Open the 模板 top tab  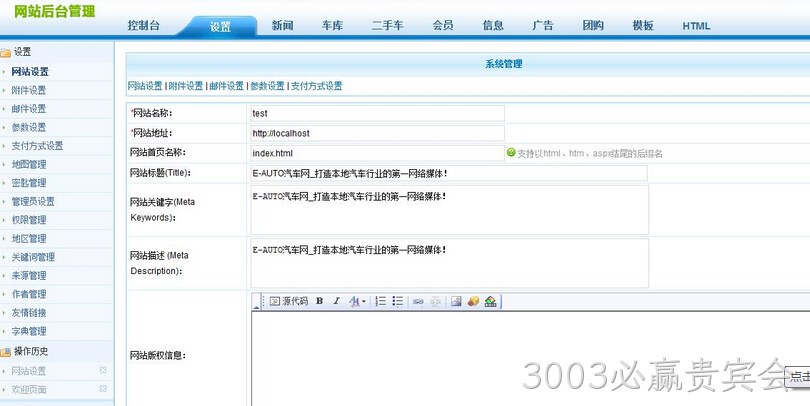(643, 25)
